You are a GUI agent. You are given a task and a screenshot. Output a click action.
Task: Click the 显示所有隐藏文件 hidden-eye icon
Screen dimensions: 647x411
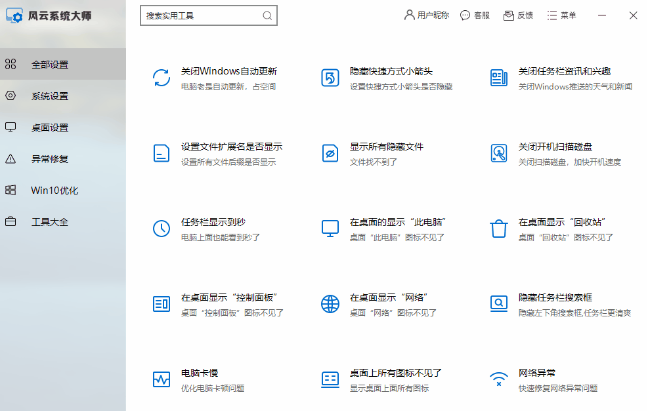[x=330, y=153]
